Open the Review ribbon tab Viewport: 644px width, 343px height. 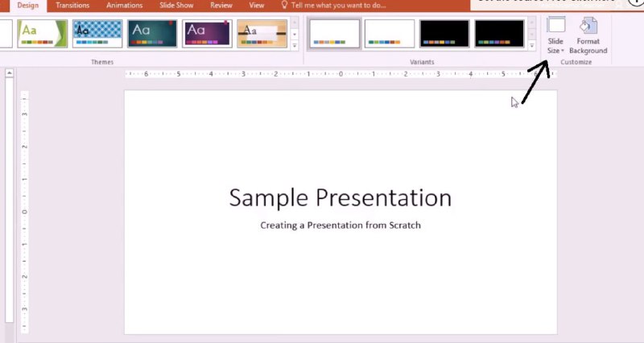point(221,5)
